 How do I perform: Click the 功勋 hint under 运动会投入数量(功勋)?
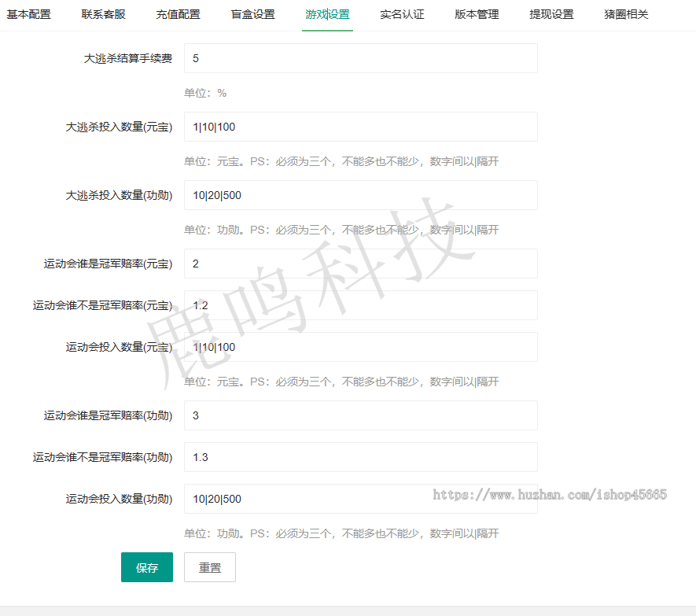(x=341, y=533)
